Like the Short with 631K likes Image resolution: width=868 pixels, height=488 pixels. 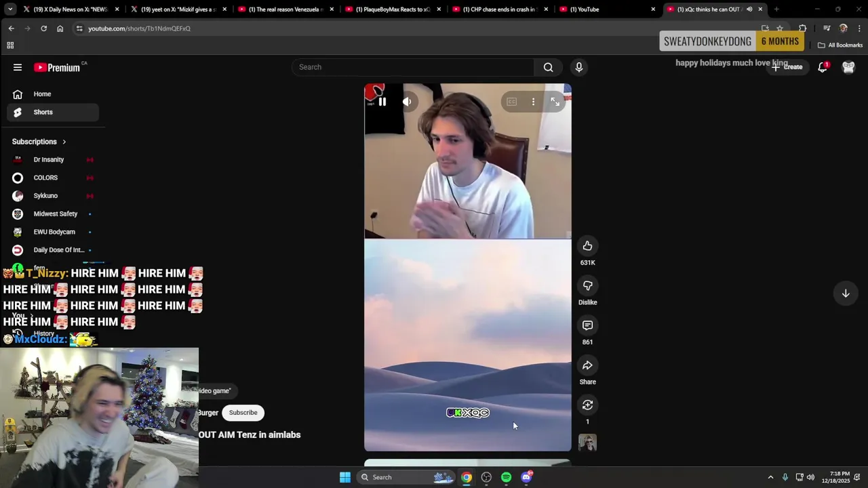tap(587, 246)
